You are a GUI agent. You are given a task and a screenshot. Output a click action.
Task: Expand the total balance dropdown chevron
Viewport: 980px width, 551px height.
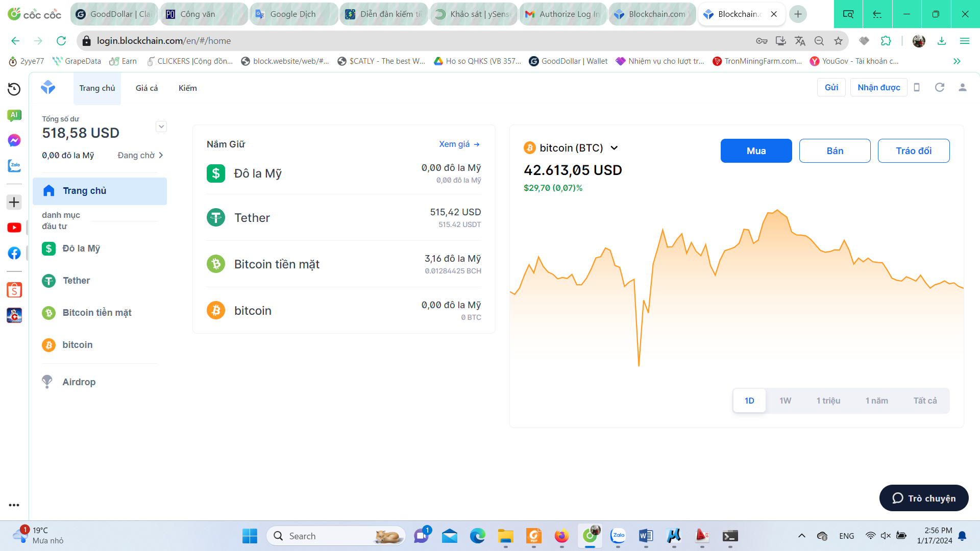161,127
